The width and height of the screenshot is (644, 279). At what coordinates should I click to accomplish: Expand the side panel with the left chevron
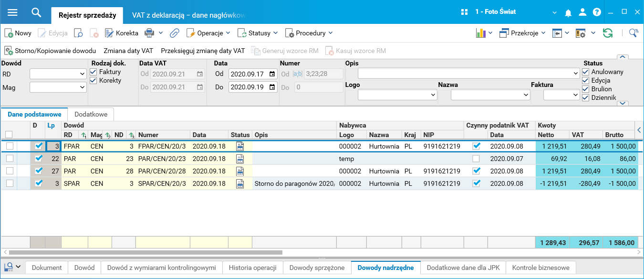(x=639, y=129)
